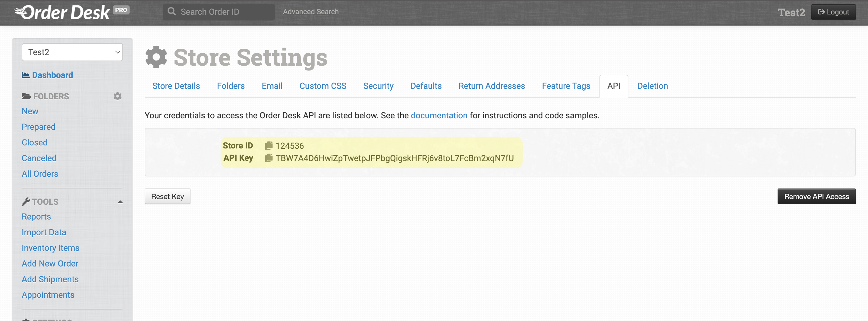View All Orders
This screenshot has height=321, width=868.
(x=40, y=174)
